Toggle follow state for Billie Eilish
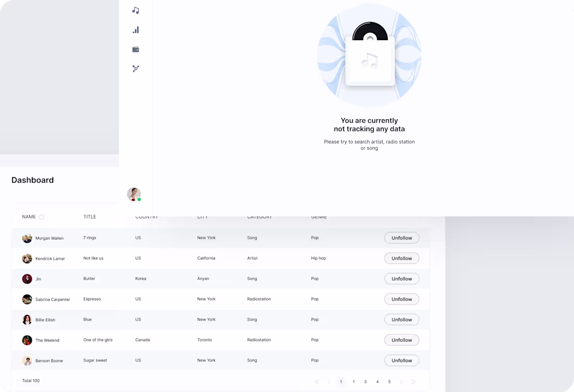The height and width of the screenshot is (392, 574). click(401, 320)
